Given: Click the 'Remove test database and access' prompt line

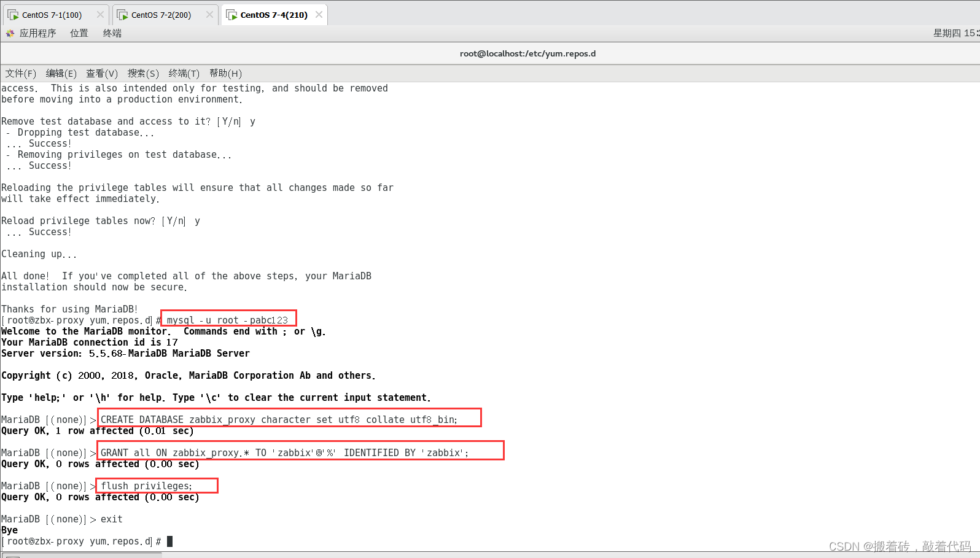Looking at the screenshot, I should [x=128, y=122].
